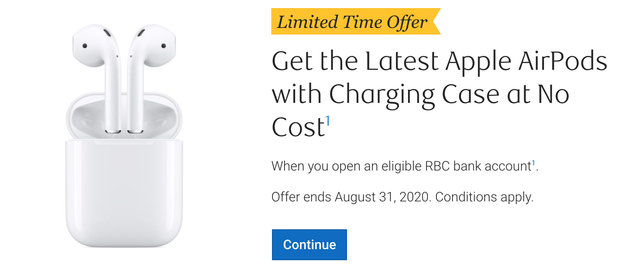Click the silver tip of left AirPod stem
The image size is (644, 269).
point(113,131)
